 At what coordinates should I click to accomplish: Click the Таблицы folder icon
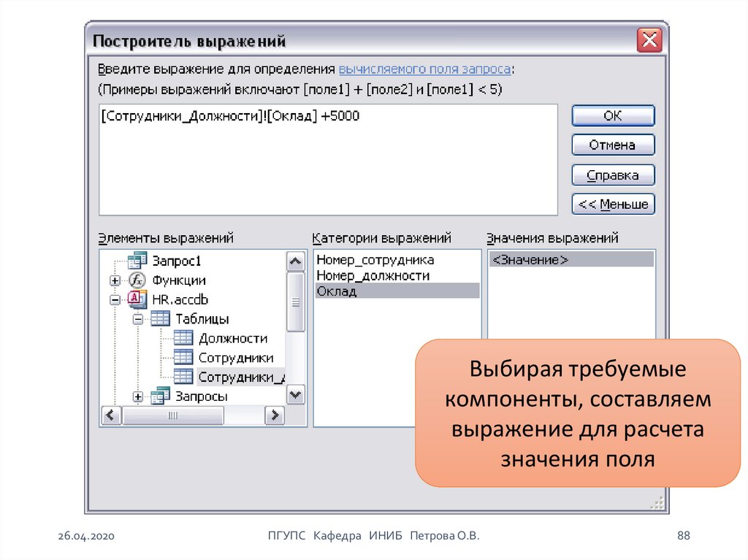click(x=160, y=319)
